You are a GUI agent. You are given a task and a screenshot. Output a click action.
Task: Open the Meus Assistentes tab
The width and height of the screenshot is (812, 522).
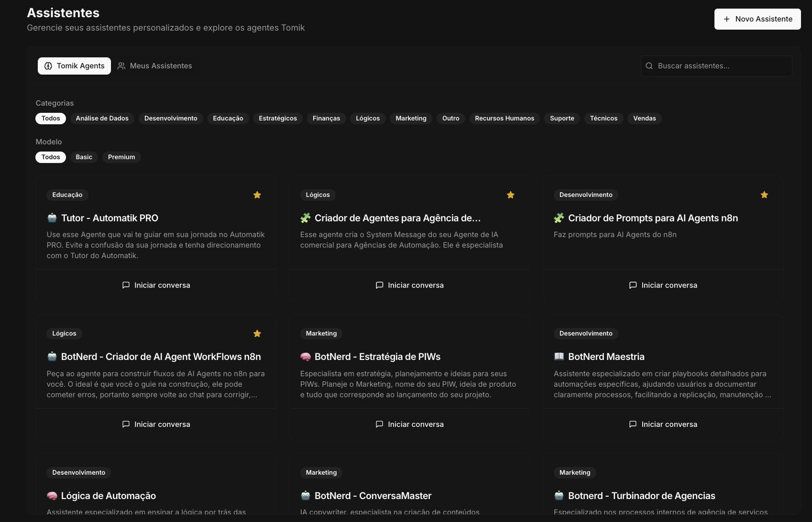[155, 66]
